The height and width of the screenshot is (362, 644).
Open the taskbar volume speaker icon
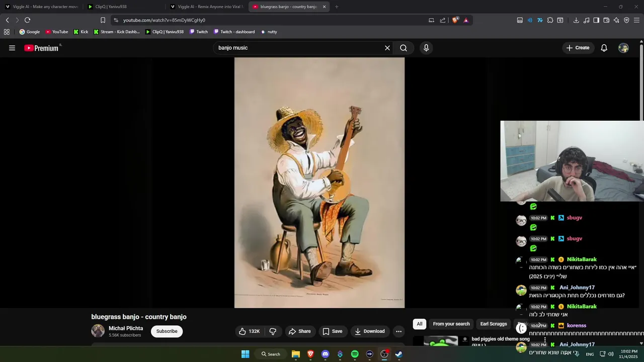611,354
